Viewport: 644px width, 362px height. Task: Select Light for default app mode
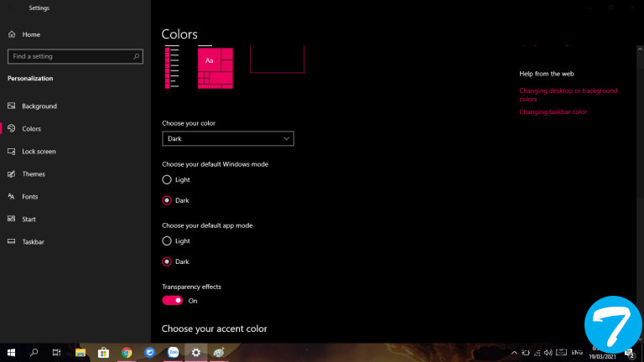[x=167, y=241]
